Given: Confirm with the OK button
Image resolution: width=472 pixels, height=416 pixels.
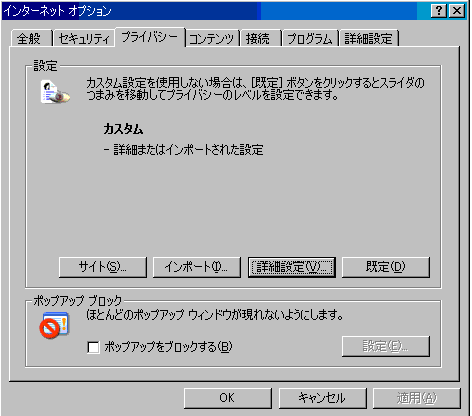Looking at the screenshot, I should coord(228,398).
